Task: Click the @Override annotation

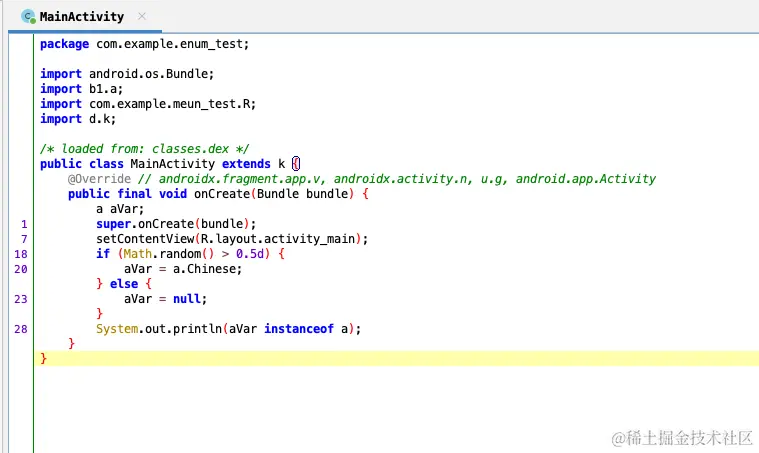Action: coord(99,179)
